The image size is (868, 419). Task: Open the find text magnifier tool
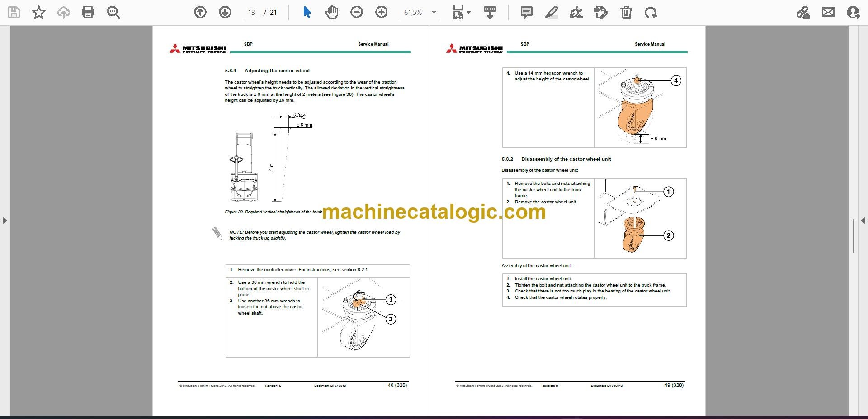point(113,12)
